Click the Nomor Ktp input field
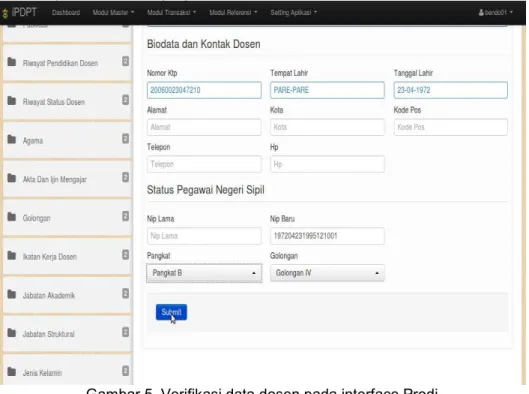 tap(204, 90)
